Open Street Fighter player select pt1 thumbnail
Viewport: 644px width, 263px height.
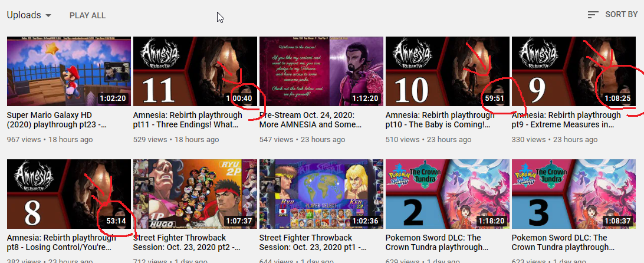(321, 194)
